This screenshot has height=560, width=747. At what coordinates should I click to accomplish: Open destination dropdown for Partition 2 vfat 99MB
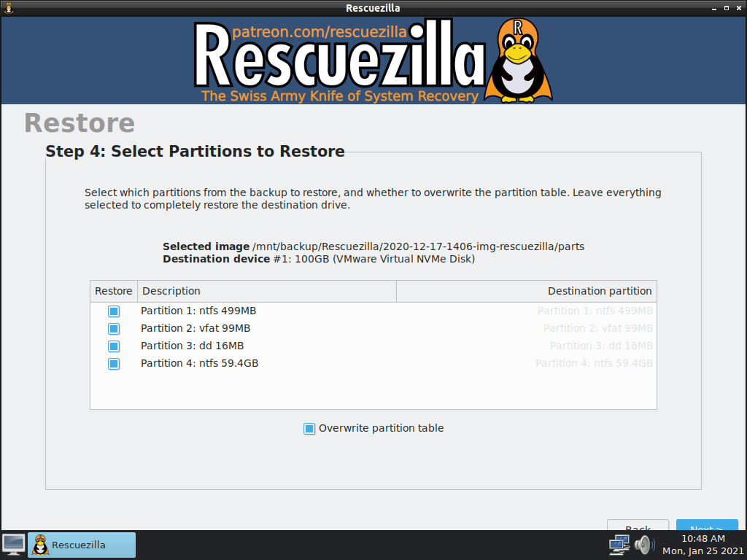coord(598,329)
